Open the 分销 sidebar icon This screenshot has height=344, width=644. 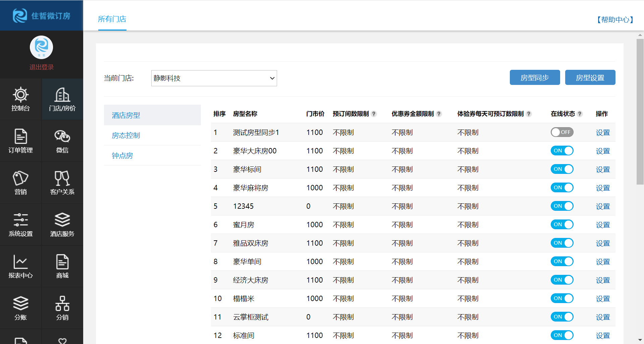[62, 308]
